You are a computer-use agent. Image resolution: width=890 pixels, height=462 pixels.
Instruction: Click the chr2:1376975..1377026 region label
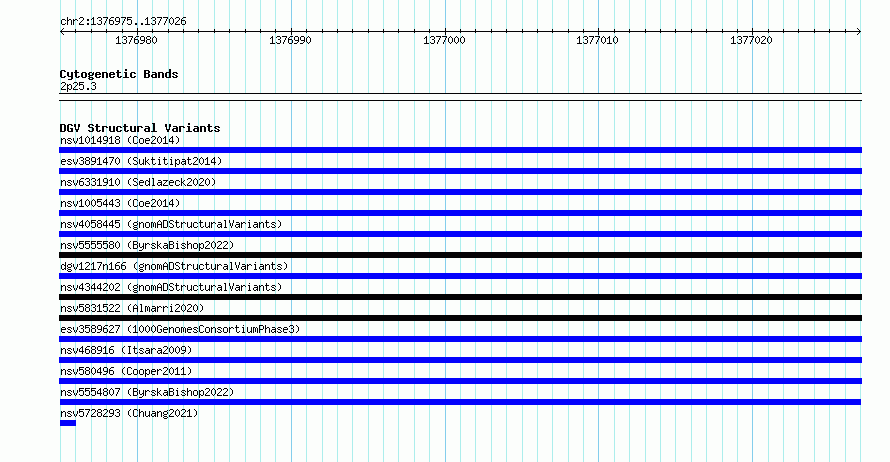[123, 21]
